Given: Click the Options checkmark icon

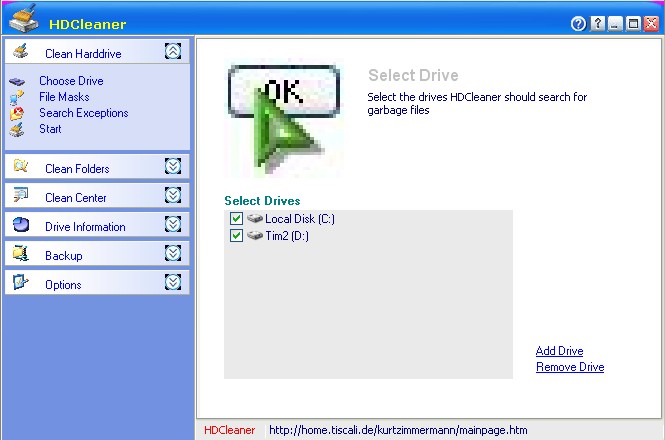Looking at the screenshot, I should pos(20,282).
